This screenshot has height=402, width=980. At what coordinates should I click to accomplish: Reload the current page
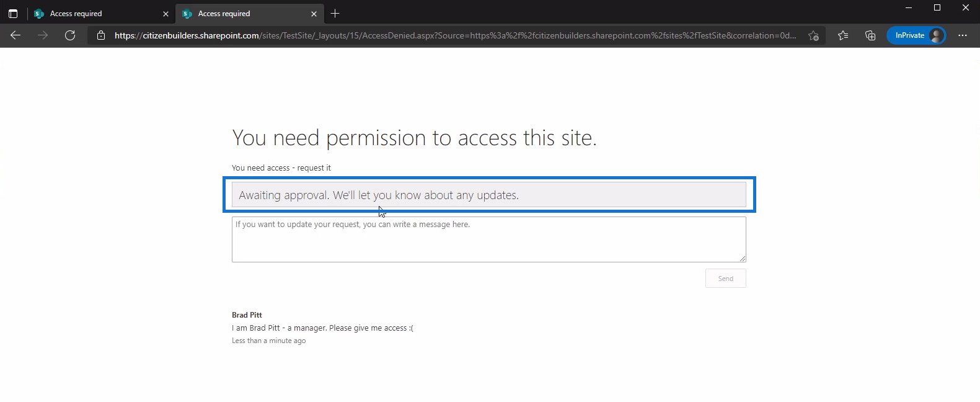[x=70, y=35]
